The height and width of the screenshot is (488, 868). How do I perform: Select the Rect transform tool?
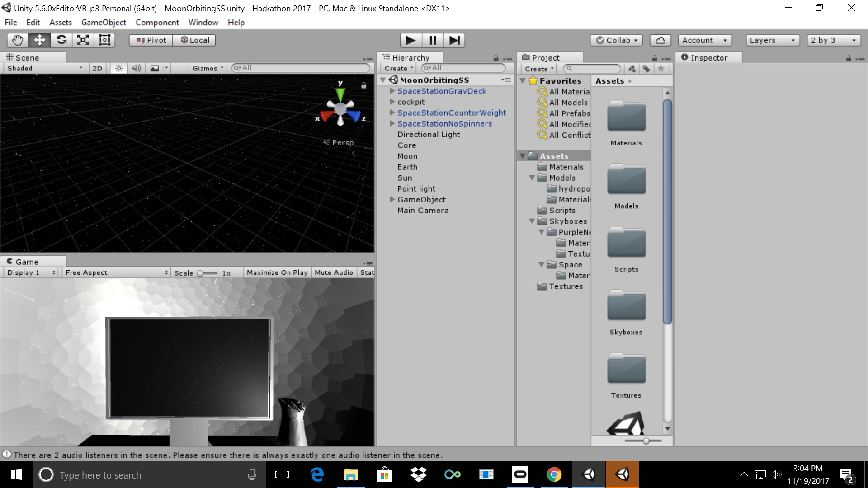point(105,40)
